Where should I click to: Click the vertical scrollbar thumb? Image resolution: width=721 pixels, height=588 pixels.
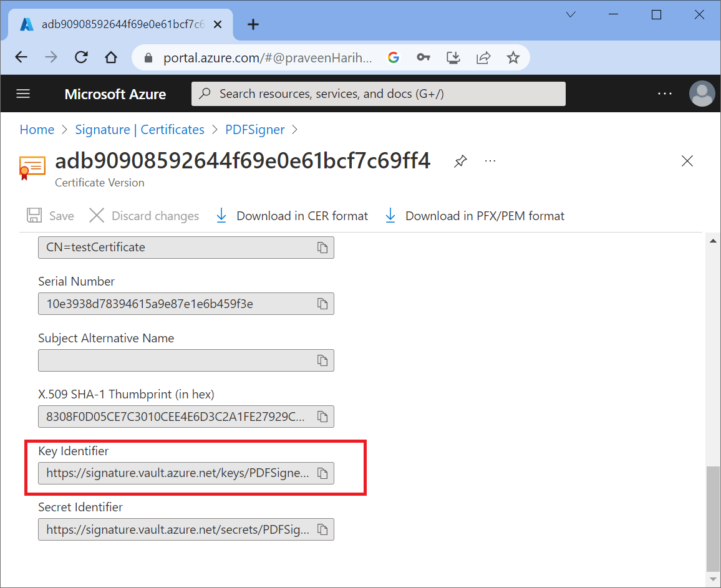coord(713,519)
